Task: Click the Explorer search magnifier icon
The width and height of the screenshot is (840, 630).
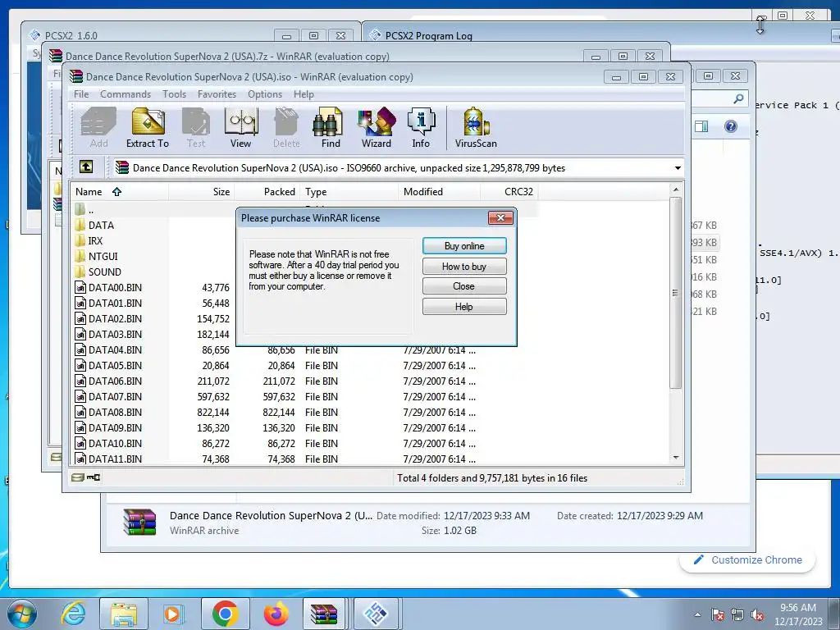Action: pyautogui.click(x=739, y=98)
